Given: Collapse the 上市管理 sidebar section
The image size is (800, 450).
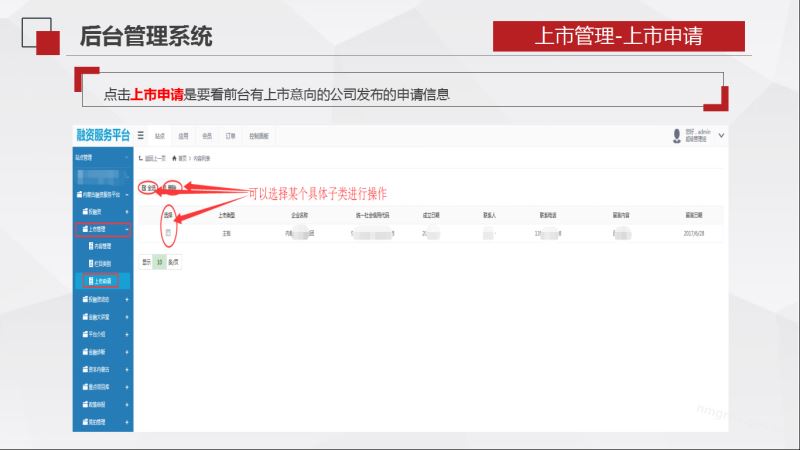Looking at the screenshot, I should [x=127, y=229].
